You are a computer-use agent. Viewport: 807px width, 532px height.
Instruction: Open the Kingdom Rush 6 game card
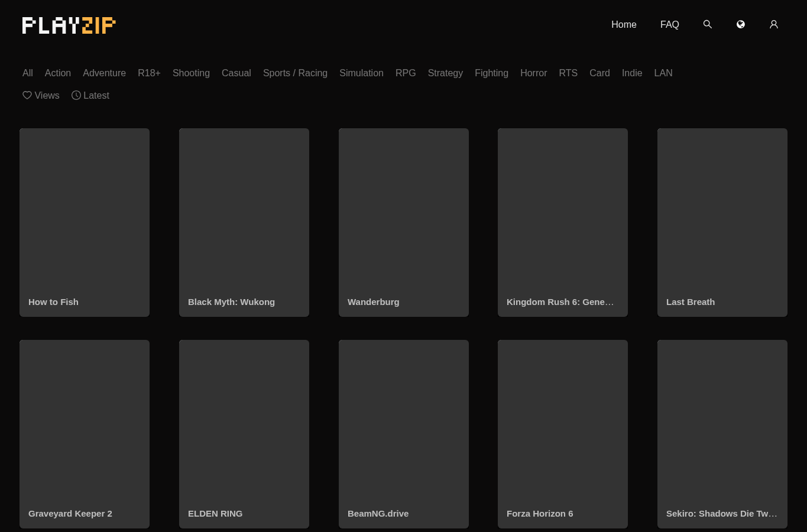(563, 222)
